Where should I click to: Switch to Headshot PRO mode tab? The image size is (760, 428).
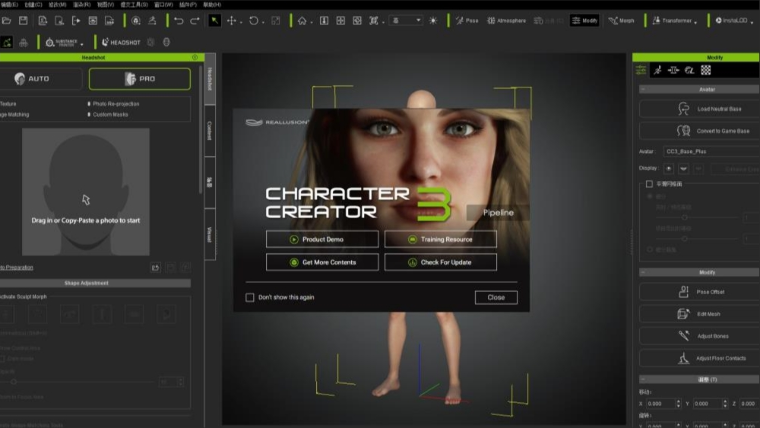coord(140,79)
